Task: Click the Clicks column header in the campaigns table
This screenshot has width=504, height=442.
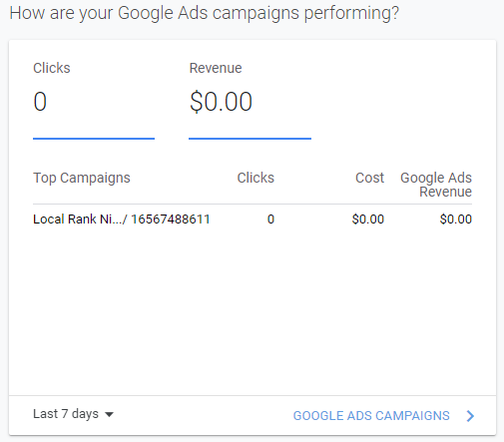Action: [255, 178]
